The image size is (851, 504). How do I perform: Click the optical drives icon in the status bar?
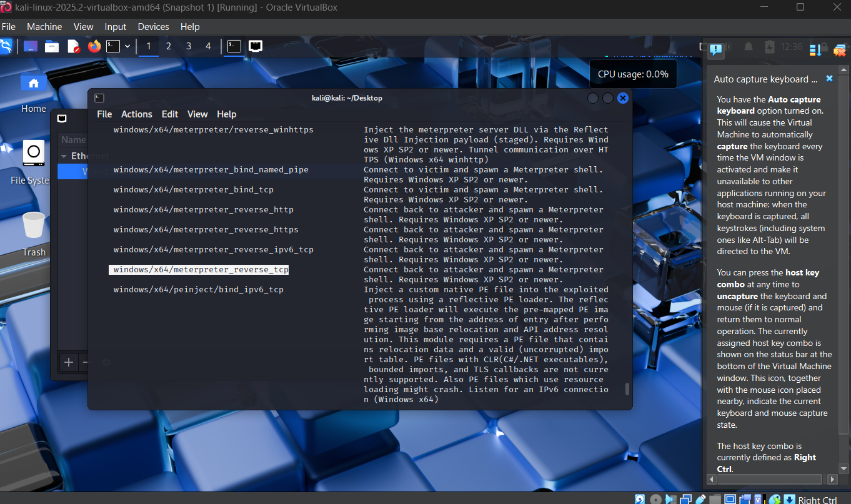tap(655, 499)
